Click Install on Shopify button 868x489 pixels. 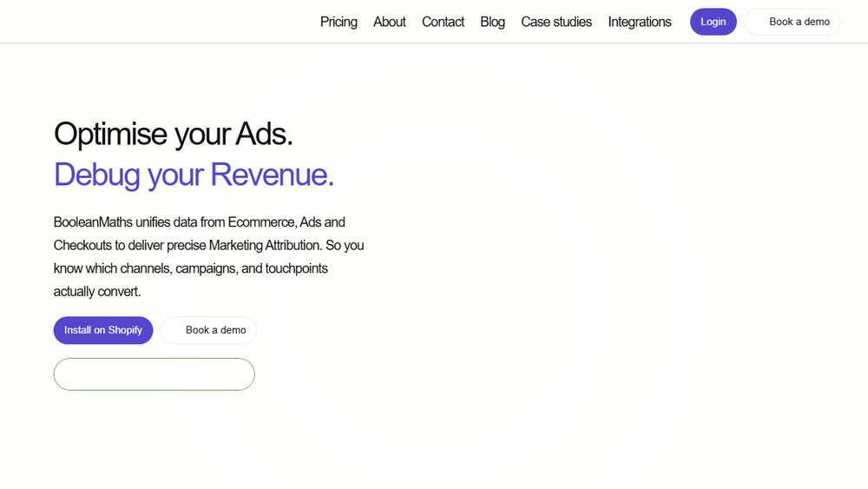coord(103,330)
